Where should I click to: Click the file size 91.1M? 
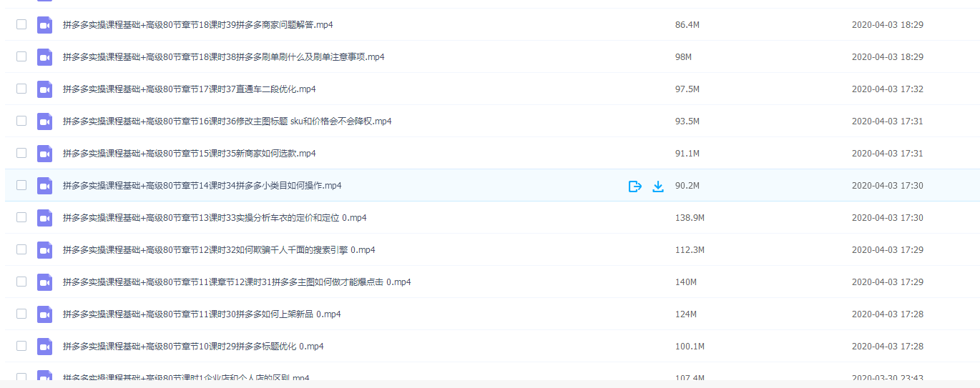click(687, 154)
